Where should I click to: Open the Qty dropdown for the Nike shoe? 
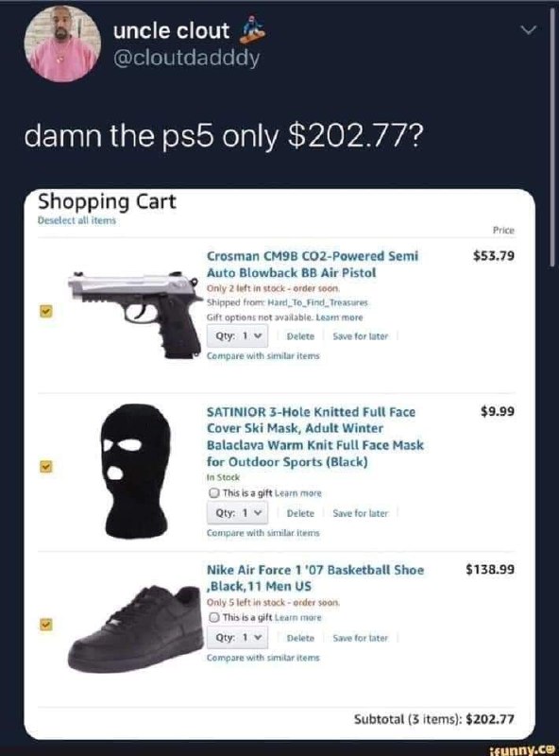[238, 637]
